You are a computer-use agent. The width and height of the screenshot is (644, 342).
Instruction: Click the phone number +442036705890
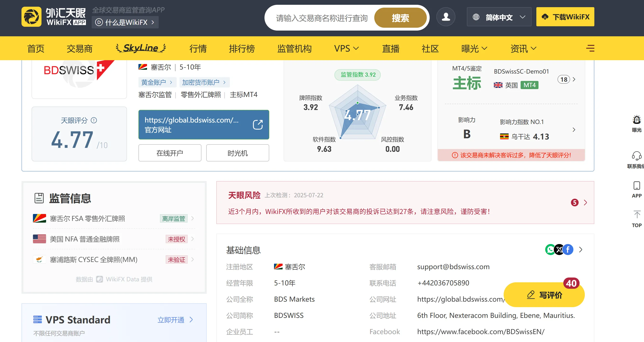443,283
